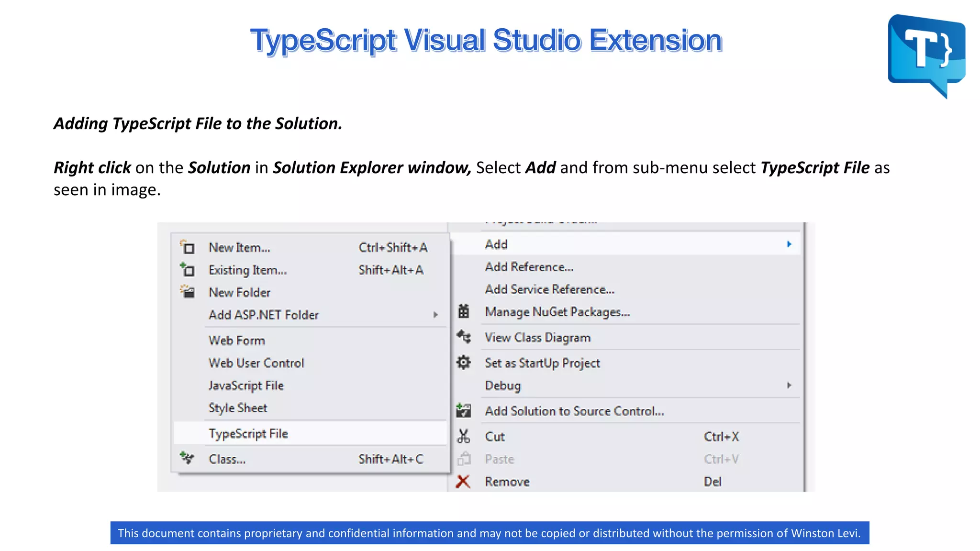Viewport: 980px width, 551px height.
Task: Click the Existing Item icon
Action: tap(187, 270)
